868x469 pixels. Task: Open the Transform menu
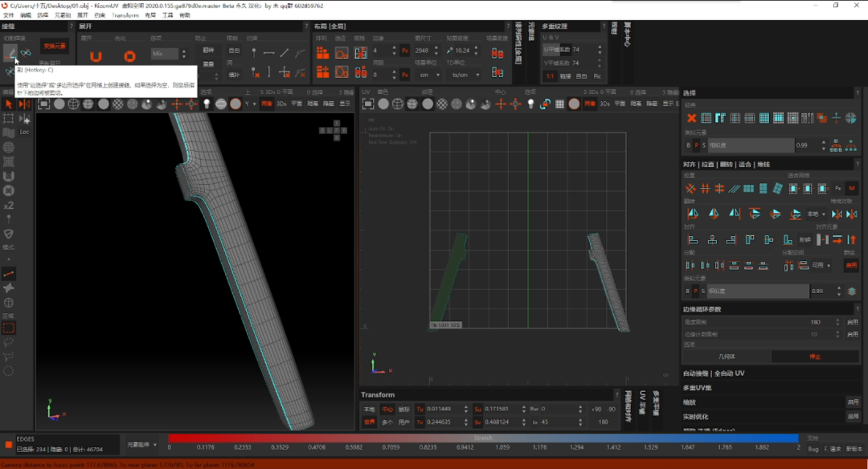point(125,15)
